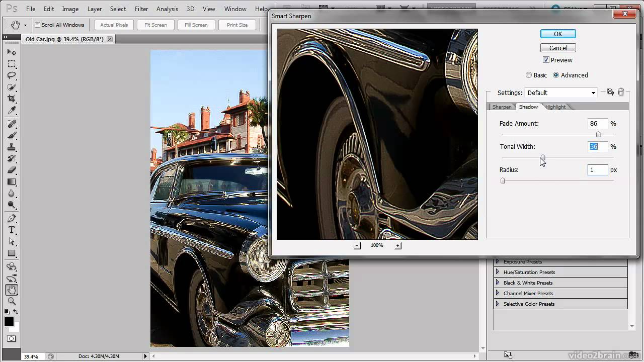Click the Actual Pixels button
Screen dimensions: 644x362
(x=114, y=25)
